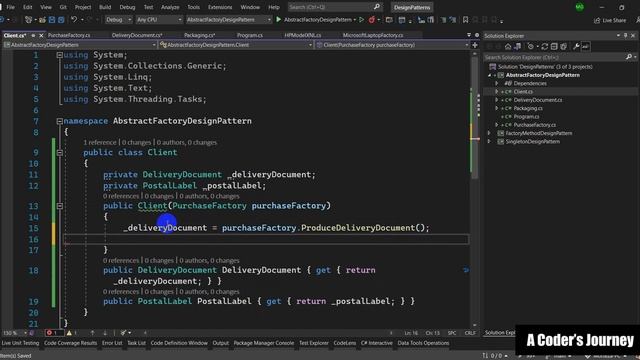Click the Solution Explorer Home icon
Screen dimensions: 640x360
click(x=508, y=47)
